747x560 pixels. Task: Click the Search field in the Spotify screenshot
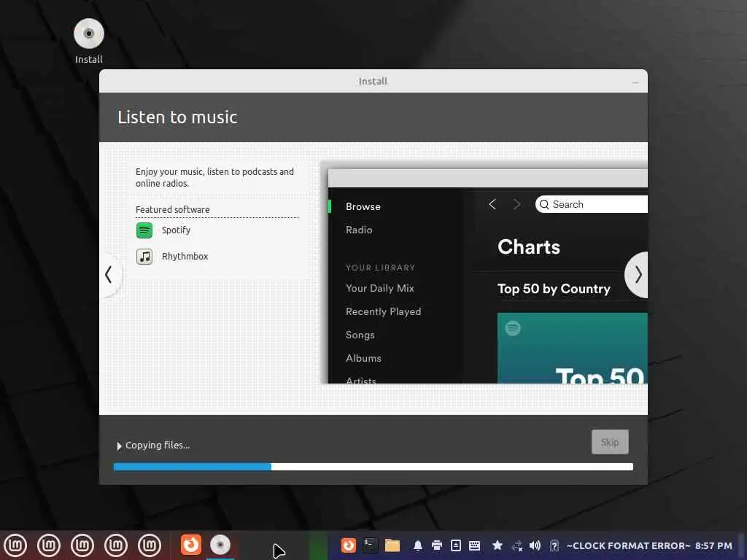(x=591, y=204)
